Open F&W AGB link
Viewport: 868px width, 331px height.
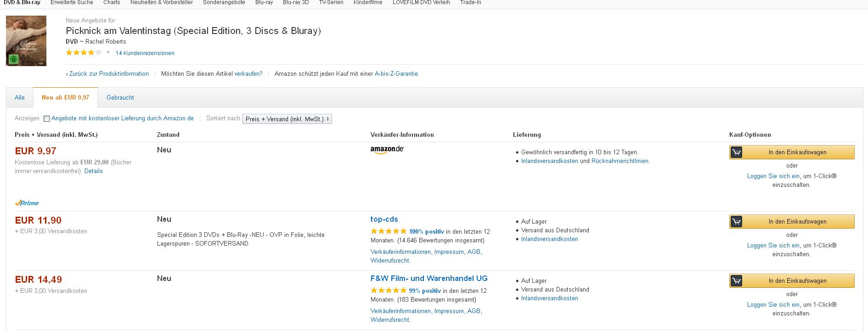tap(474, 311)
